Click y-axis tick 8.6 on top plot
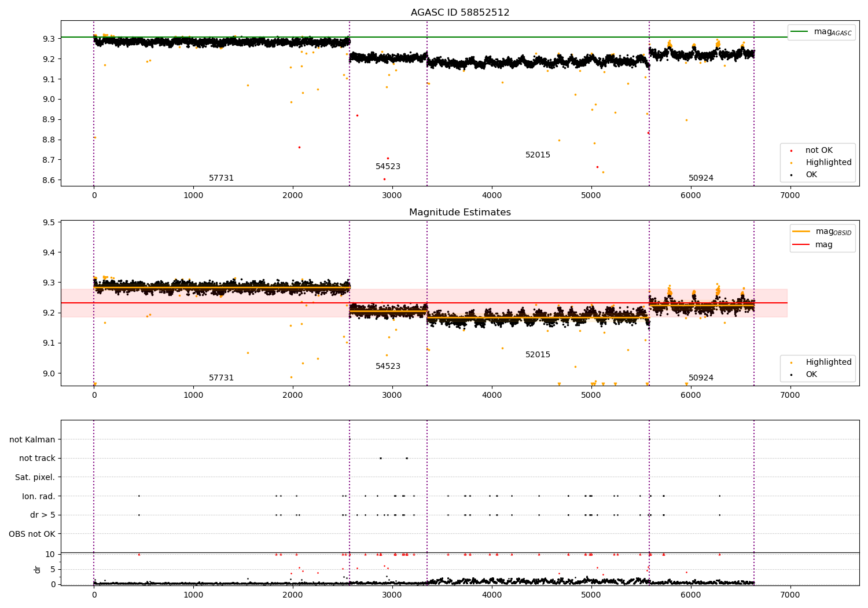 click(49, 180)
